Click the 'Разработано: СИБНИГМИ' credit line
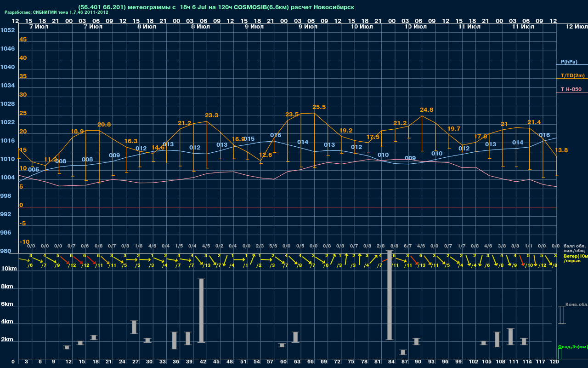This screenshot has width=588, height=368. coord(57,12)
